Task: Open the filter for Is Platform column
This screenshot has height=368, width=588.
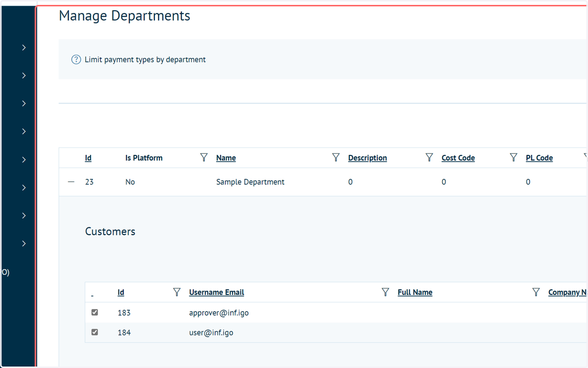Action: 204,157
